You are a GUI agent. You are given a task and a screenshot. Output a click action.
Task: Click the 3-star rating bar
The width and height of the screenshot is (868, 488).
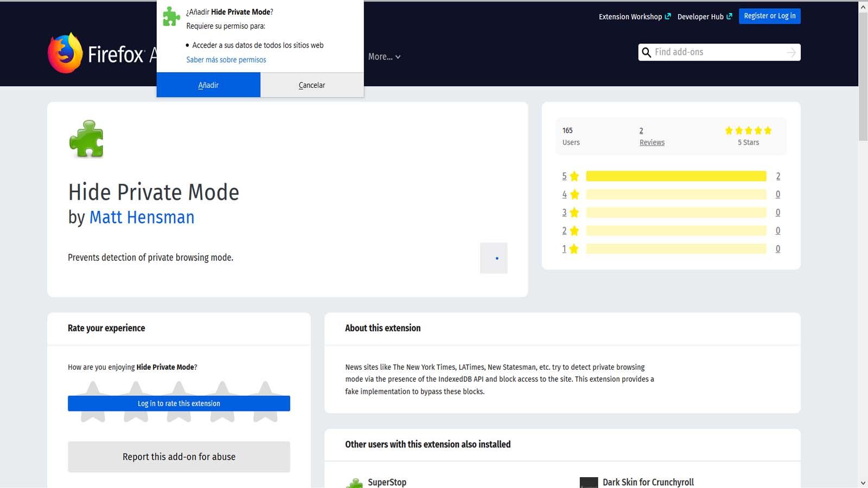click(676, 213)
